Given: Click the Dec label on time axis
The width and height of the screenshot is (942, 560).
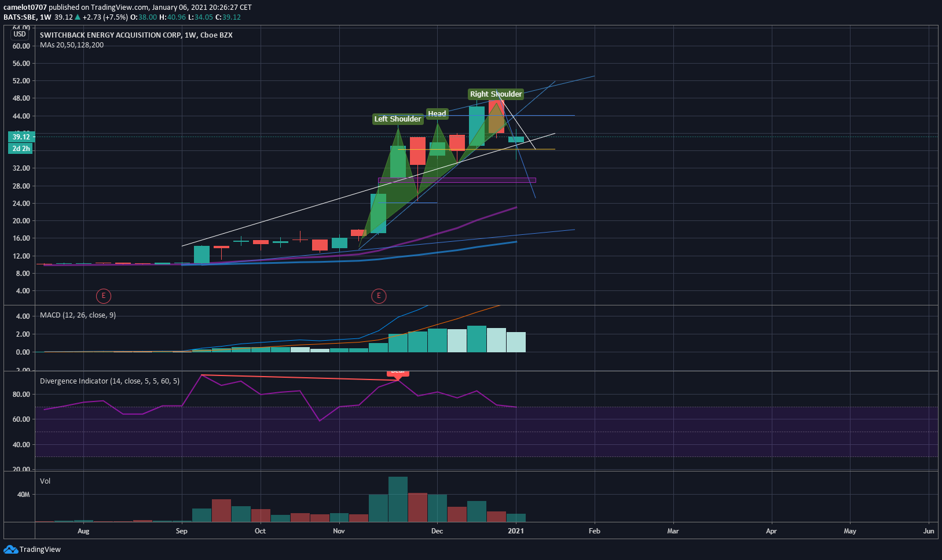Looking at the screenshot, I should [x=437, y=531].
